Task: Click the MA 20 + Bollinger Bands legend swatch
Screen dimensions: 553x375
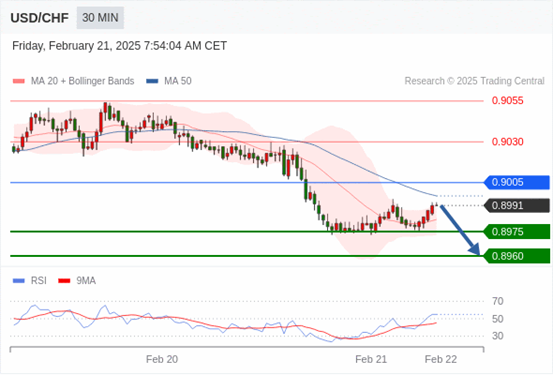Action: [x=18, y=81]
